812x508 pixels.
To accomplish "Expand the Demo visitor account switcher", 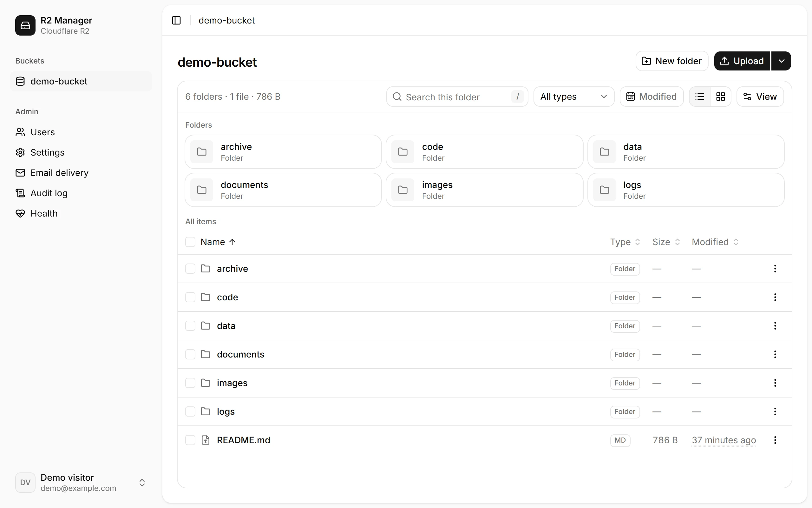I will tap(142, 483).
